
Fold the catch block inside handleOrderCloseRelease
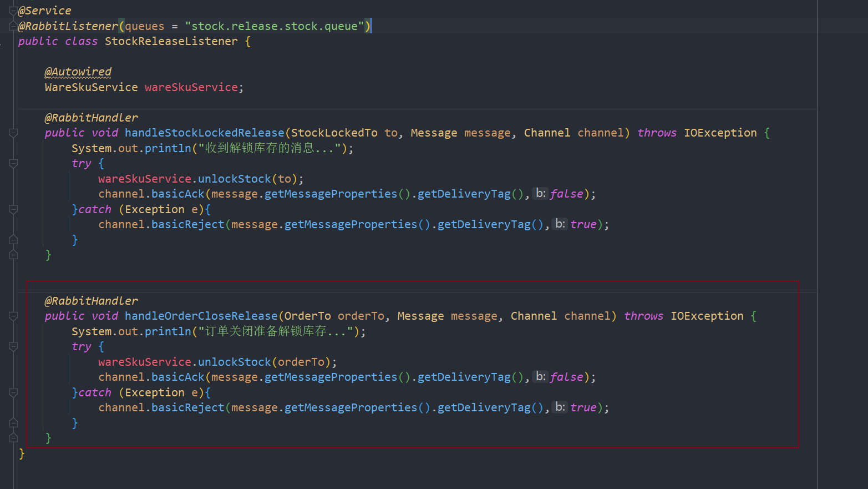point(13,392)
